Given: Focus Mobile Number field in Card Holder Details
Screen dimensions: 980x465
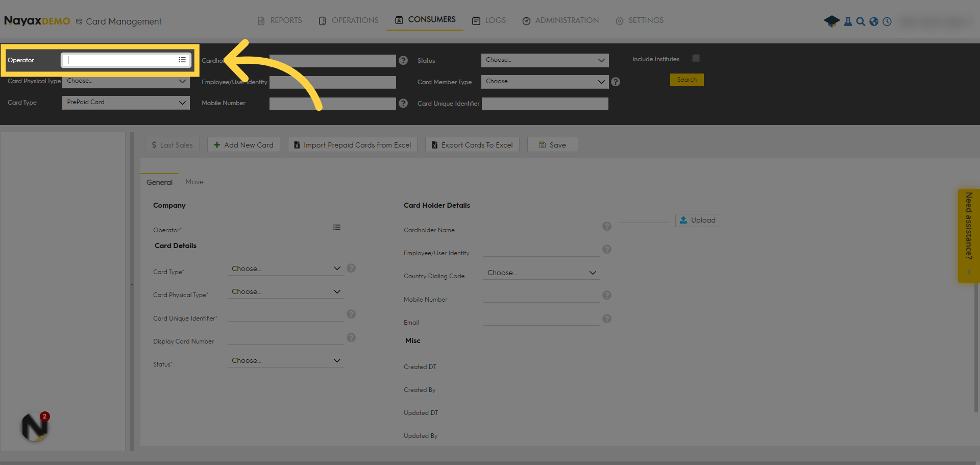Looking at the screenshot, I should 542,296.
